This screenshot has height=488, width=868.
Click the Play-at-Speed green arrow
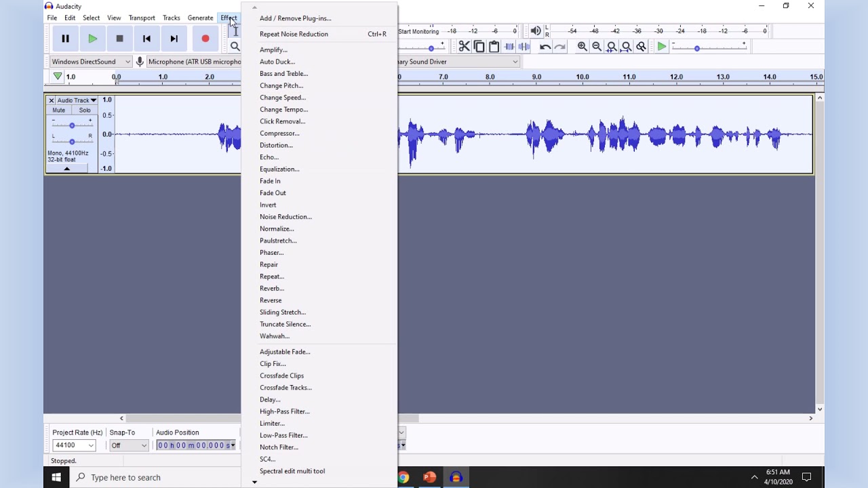[662, 47]
